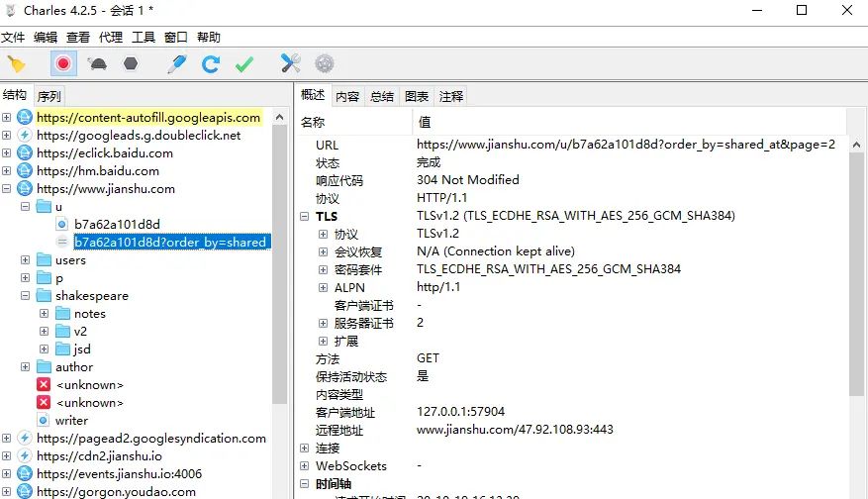
Task: Expand the pagead2.googlesyndication.com host
Action: coord(7,438)
